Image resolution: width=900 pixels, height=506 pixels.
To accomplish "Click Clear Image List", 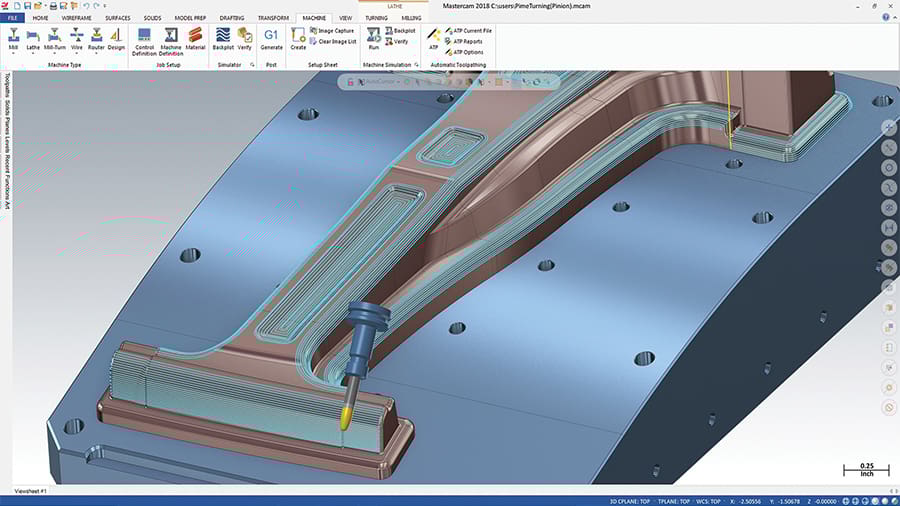I will click(333, 41).
